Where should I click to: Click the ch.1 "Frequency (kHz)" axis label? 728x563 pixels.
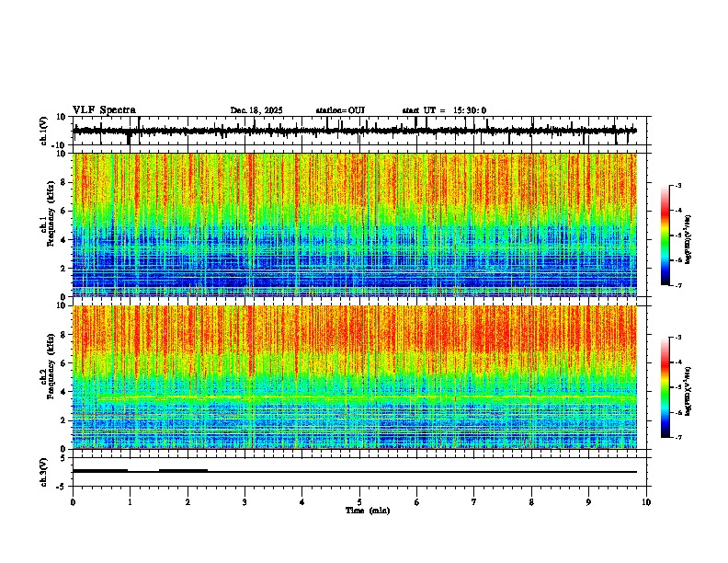tap(50, 213)
